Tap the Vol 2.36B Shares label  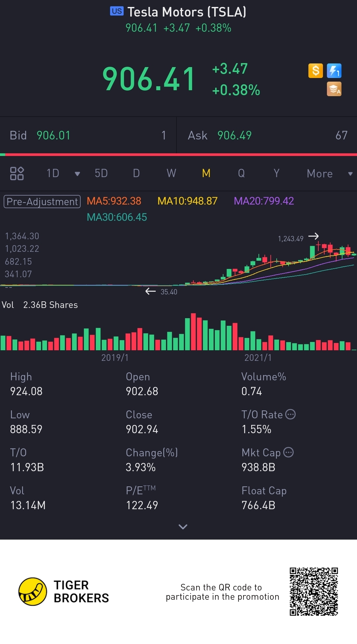40,305
